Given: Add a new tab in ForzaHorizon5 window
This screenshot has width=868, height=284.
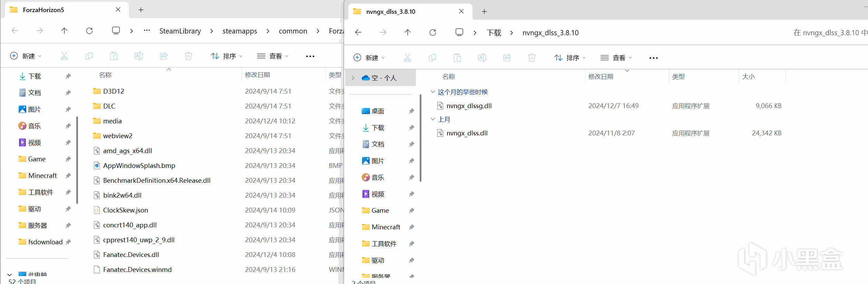Looking at the screenshot, I should click(141, 10).
